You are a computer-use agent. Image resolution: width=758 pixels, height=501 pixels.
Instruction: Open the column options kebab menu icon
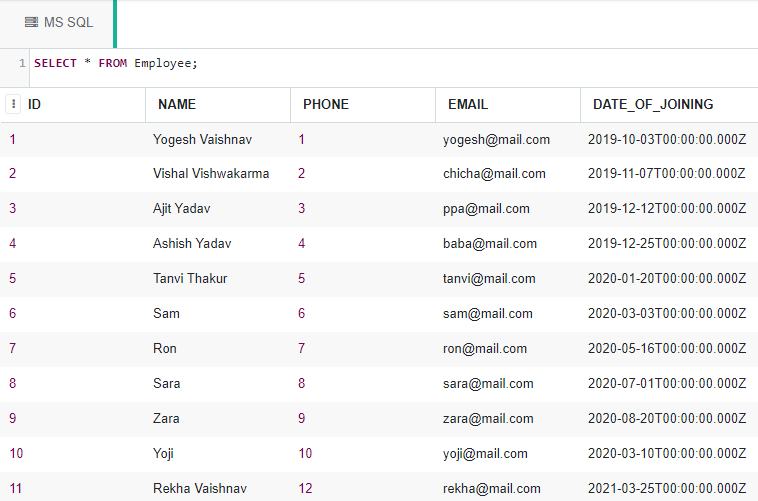[x=14, y=104]
